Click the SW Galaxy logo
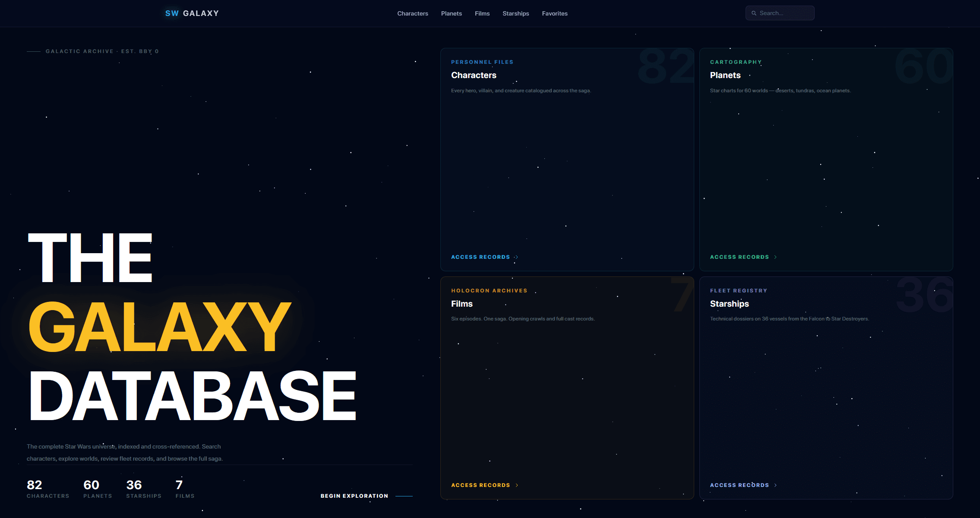 point(192,13)
